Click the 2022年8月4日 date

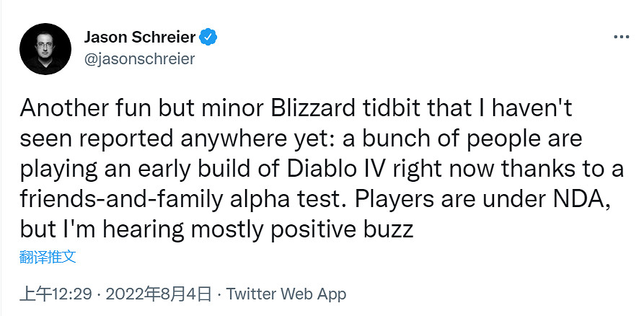159,294
